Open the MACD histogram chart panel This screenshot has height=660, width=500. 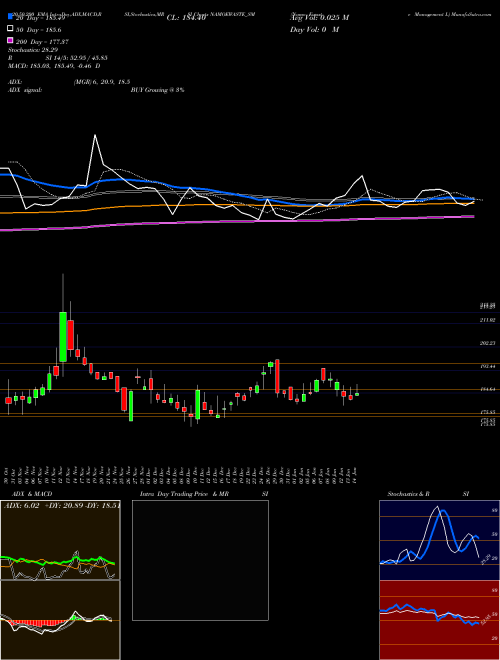(x=60, y=620)
